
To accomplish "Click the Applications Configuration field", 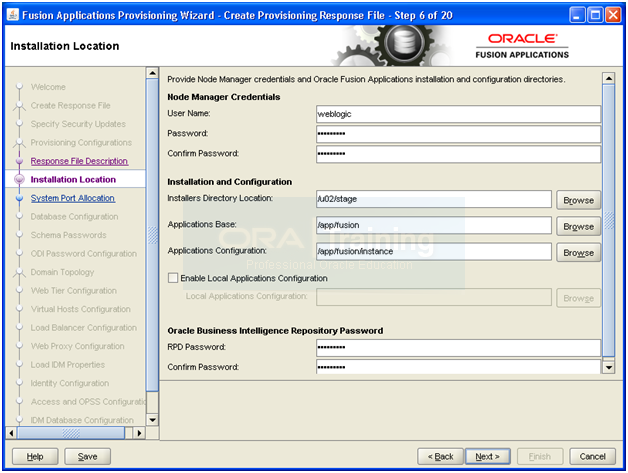I will click(434, 252).
